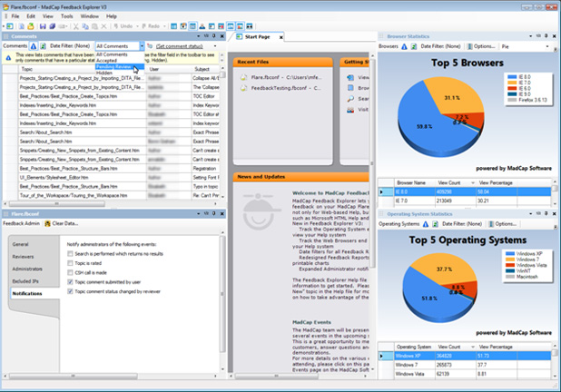The height and width of the screenshot is (392, 561).
Task: Click the binoculars Search icon in Getting Started
Action: 350,99
